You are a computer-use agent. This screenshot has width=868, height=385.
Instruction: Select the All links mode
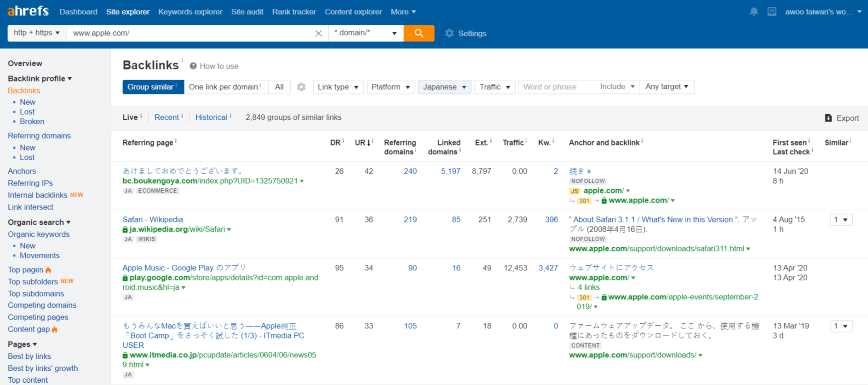(279, 87)
